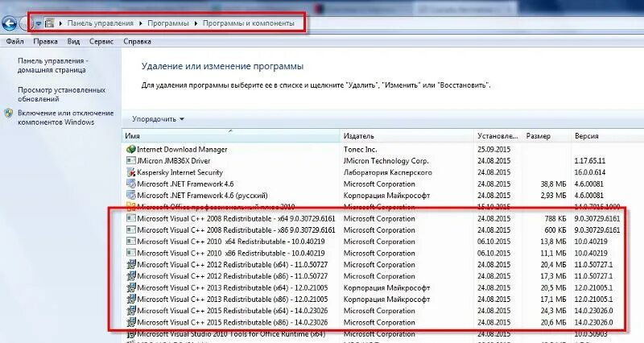Select Visual C++ 2012 (x86) Redistributable icon
The width and height of the screenshot is (644, 343).
click(131, 275)
